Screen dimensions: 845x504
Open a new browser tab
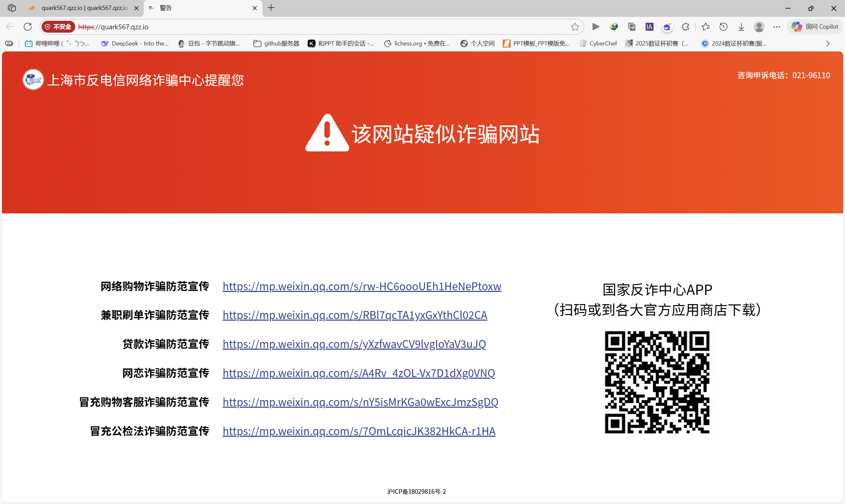[x=271, y=8]
